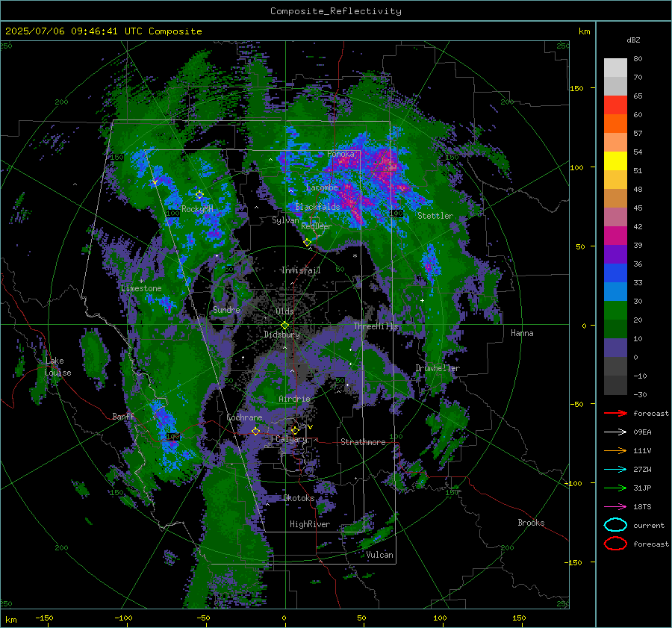Image resolution: width=672 pixels, height=628 pixels.
Task: Click the 57 value on dBZ scale
Action: 638,134
